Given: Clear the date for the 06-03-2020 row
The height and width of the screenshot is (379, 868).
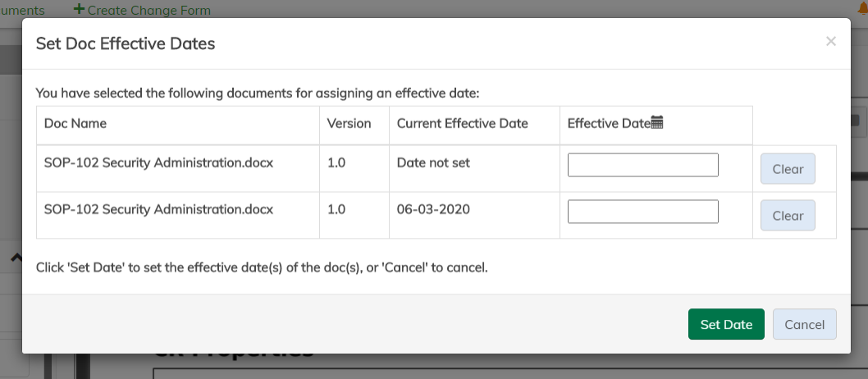Looking at the screenshot, I should click(788, 216).
